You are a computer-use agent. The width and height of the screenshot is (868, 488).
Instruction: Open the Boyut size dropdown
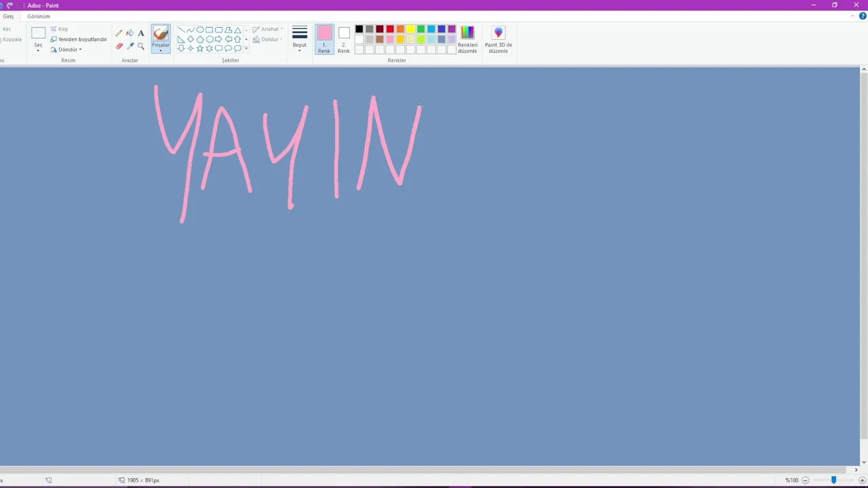pyautogui.click(x=300, y=39)
